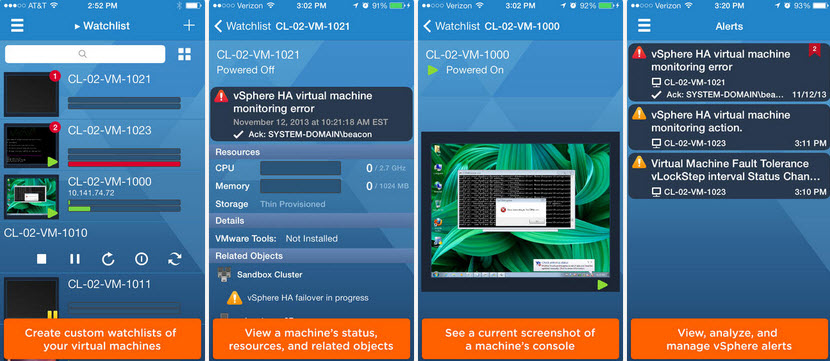Select Thin Provisioned storage value

click(293, 204)
